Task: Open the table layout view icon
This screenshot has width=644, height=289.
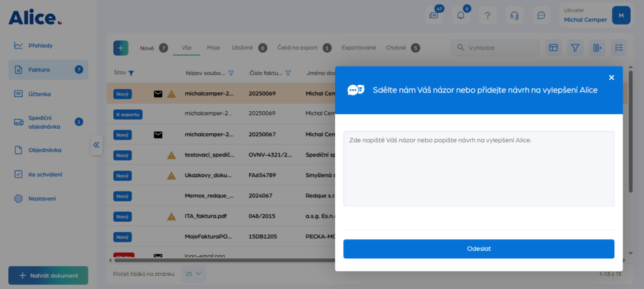Action: coord(553,48)
